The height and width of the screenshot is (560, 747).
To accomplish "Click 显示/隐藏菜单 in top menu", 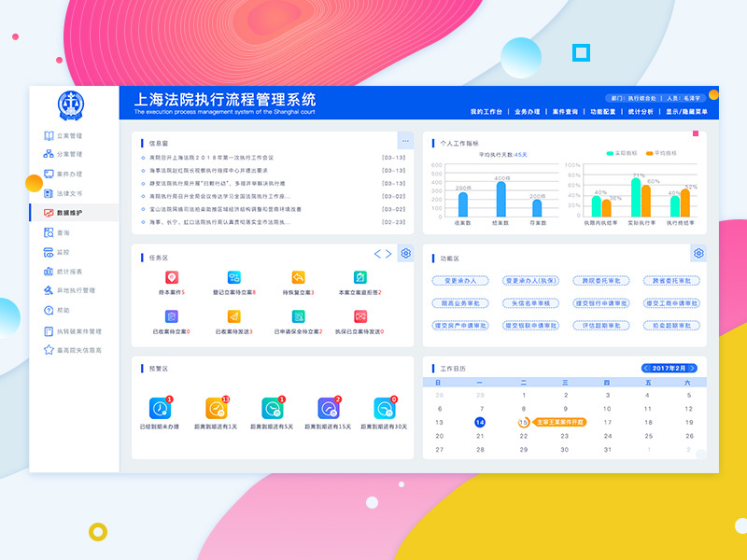I will 686,112.
